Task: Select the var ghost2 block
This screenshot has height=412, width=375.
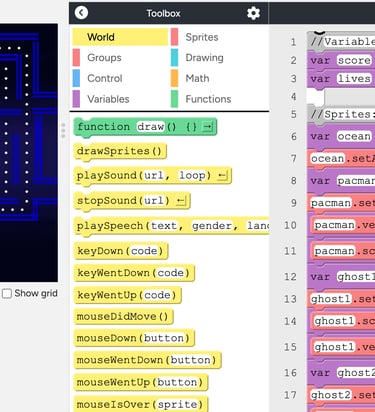Action: pyautogui.click(x=341, y=373)
